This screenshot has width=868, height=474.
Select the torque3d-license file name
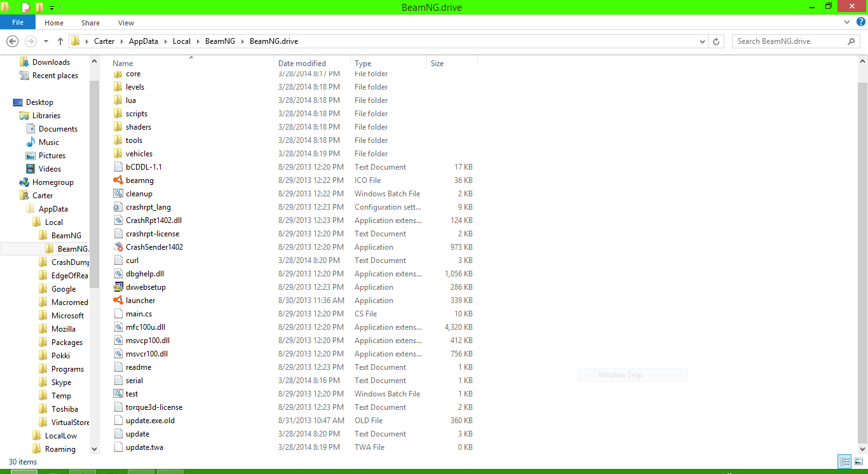click(154, 407)
